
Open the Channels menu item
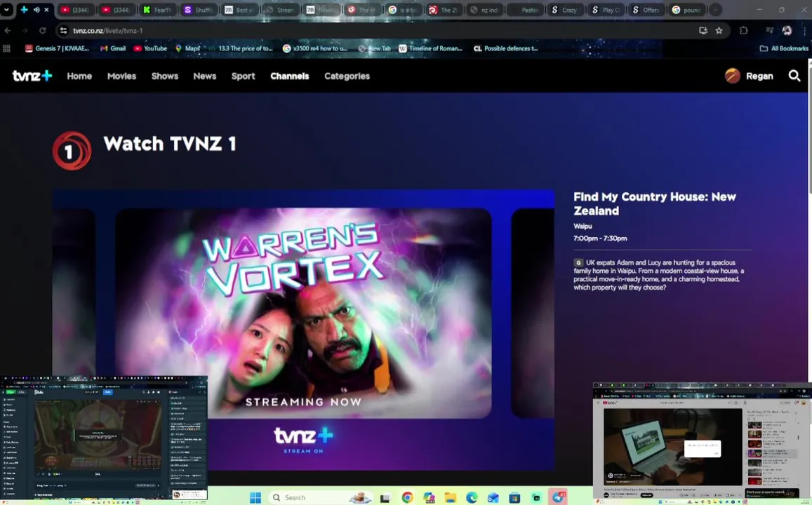pos(289,76)
